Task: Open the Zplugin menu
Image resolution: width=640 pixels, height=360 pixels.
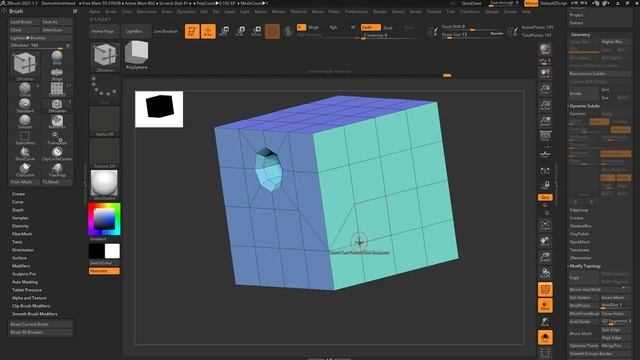Action: [x=492, y=12]
